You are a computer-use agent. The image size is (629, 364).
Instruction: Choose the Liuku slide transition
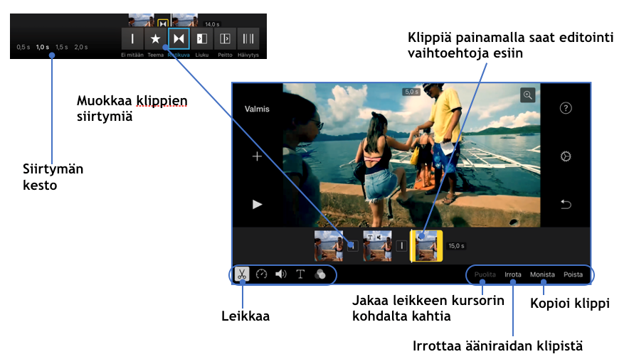click(201, 38)
